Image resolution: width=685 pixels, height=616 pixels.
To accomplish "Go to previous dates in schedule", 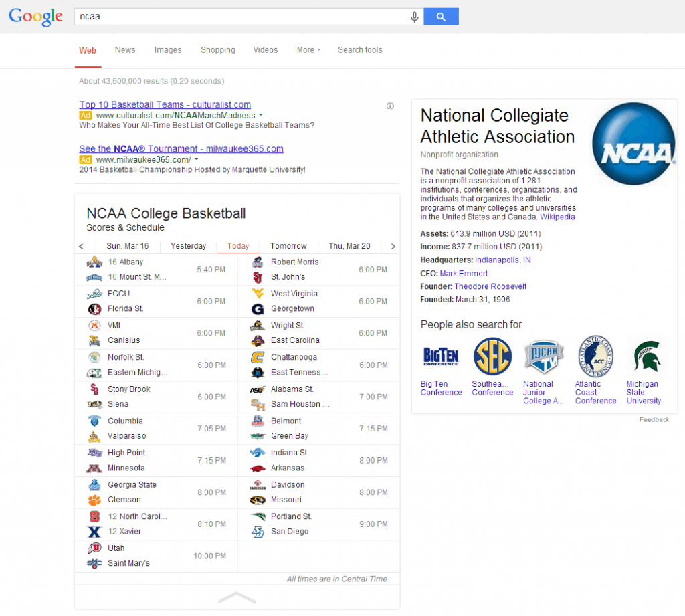I will pos(81,246).
